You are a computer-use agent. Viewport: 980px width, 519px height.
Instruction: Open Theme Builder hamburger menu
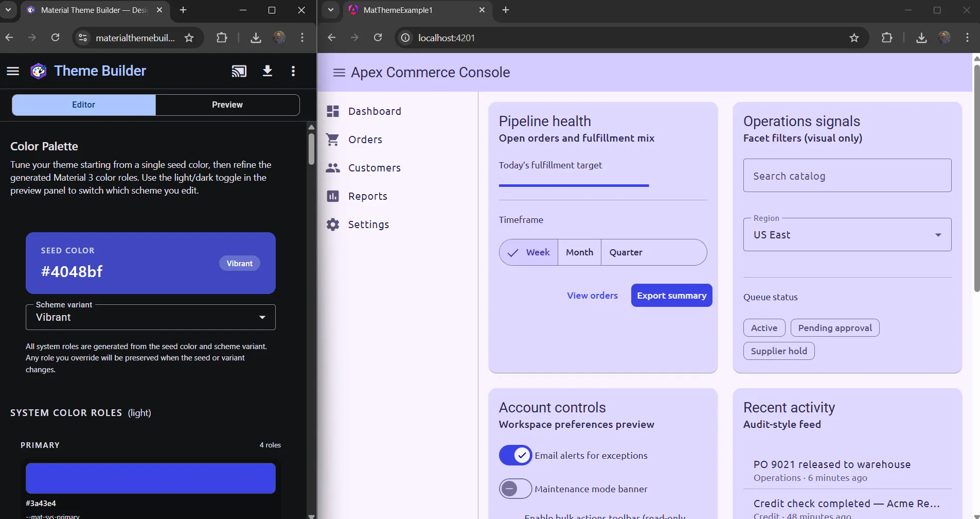[13, 71]
